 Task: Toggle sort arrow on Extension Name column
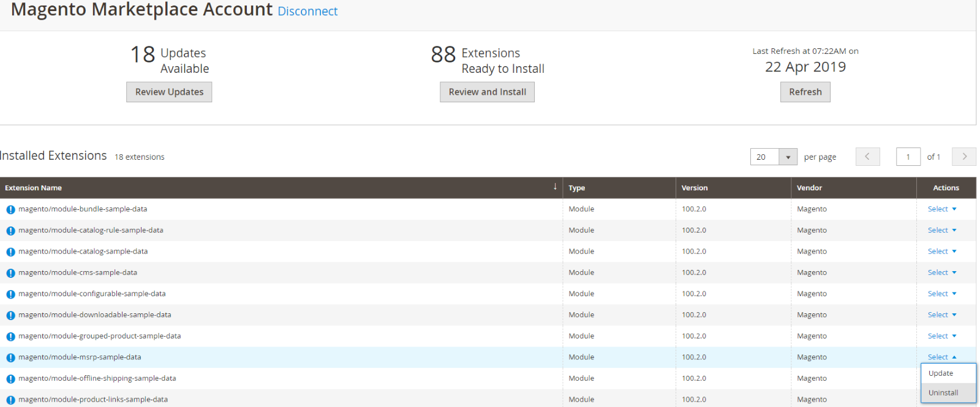coord(555,187)
